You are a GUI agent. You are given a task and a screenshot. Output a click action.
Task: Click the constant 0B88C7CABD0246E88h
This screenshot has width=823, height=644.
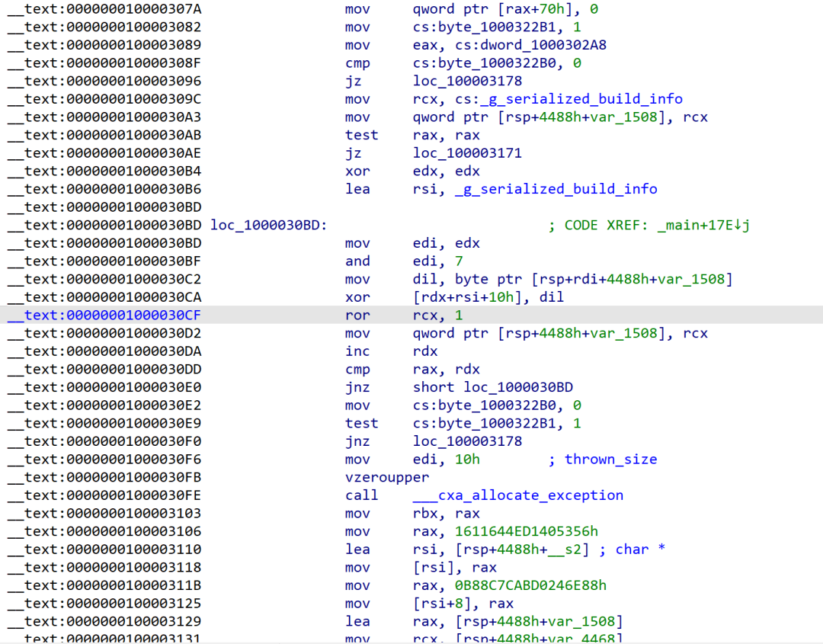[x=530, y=585]
